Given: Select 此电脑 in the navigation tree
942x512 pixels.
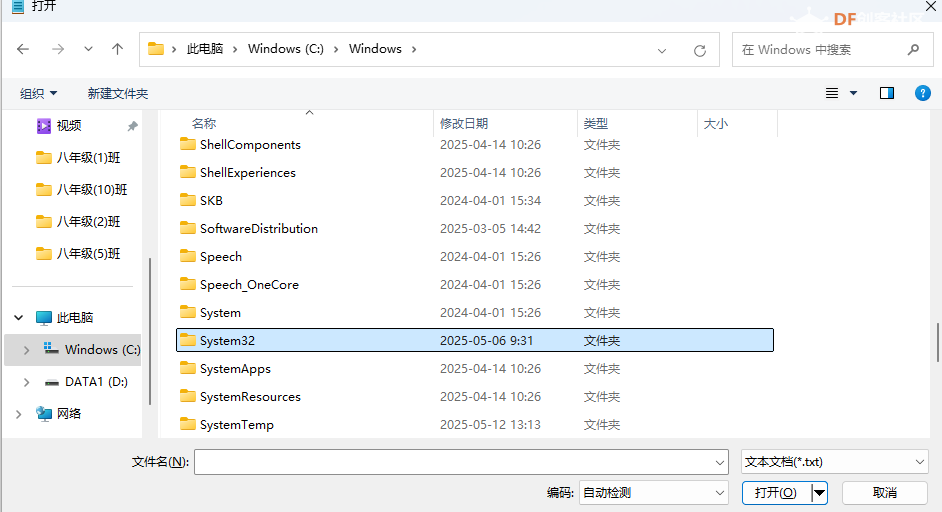Looking at the screenshot, I should [74, 317].
